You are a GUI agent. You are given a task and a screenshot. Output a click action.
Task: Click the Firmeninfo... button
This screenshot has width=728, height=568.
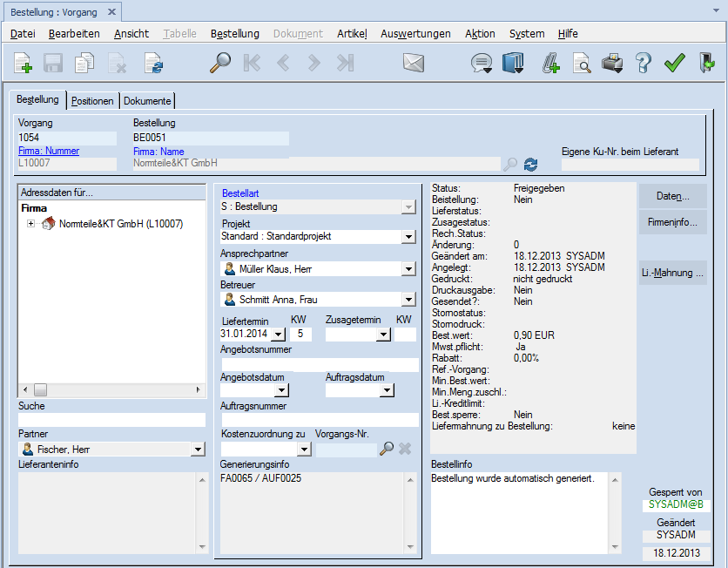point(672,223)
